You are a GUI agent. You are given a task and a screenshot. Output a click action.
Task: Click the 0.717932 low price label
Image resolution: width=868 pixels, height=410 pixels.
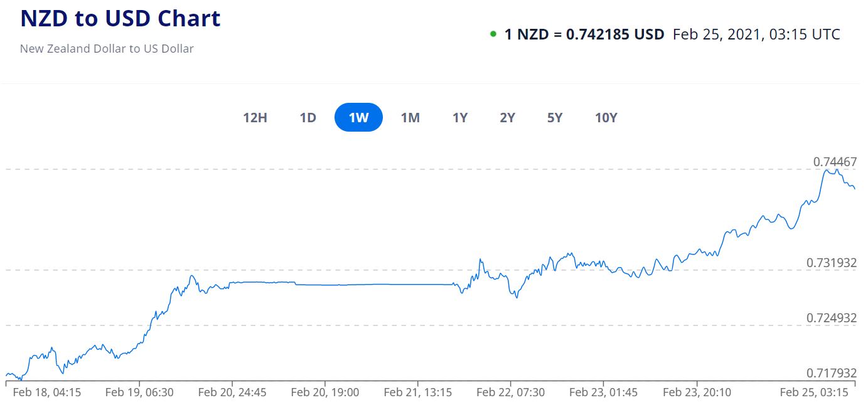coord(832,373)
